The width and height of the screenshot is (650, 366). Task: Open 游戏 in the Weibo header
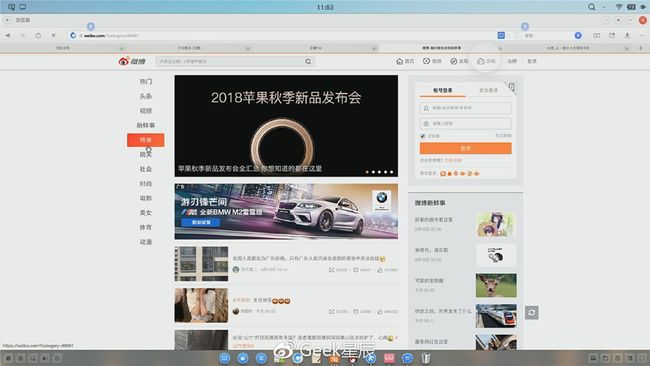click(x=486, y=61)
